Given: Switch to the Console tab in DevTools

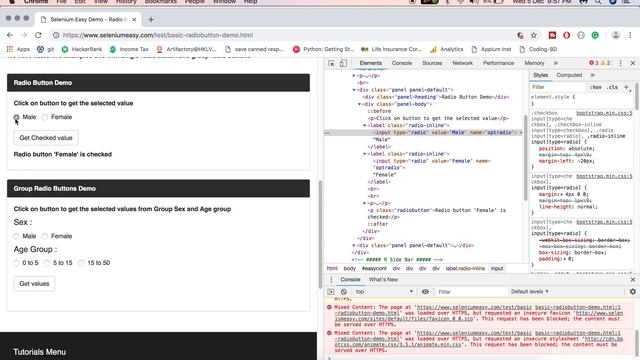Looking at the screenshot, I should click(x=402, y=63).
